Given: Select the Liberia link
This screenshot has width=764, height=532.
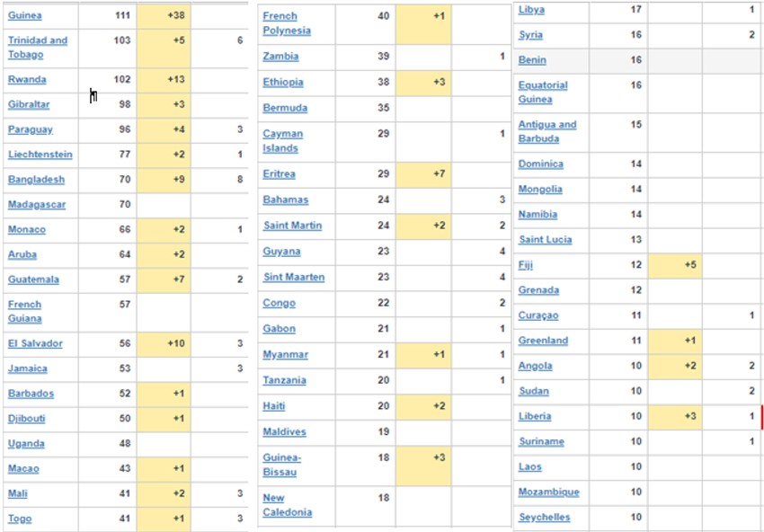Looking at the screenshot, I should (535, 417).
